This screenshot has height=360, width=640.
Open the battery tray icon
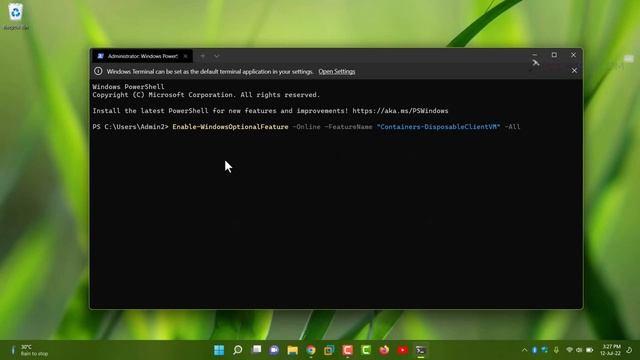[589, 350]
